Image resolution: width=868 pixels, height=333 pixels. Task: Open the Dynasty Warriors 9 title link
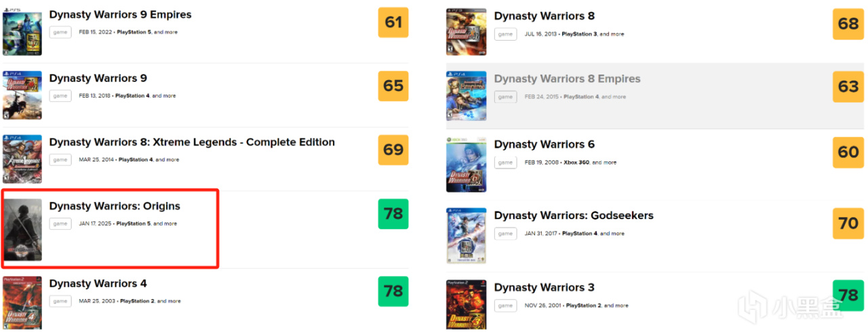click(98, 79)
